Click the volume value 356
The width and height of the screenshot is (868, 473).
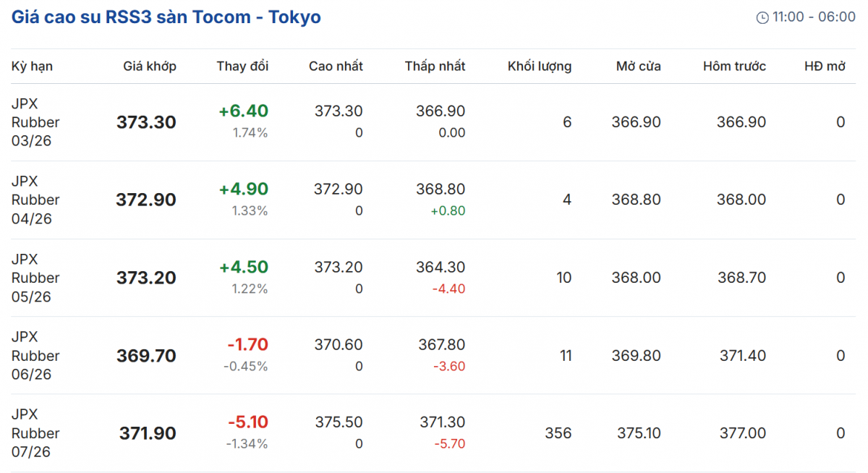[x=558, y=433]
